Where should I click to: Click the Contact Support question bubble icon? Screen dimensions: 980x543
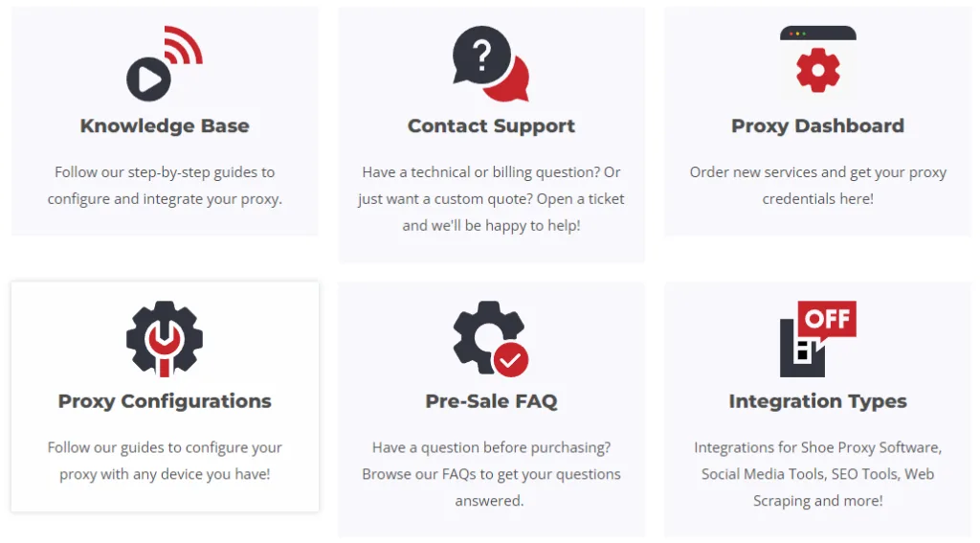490,63
